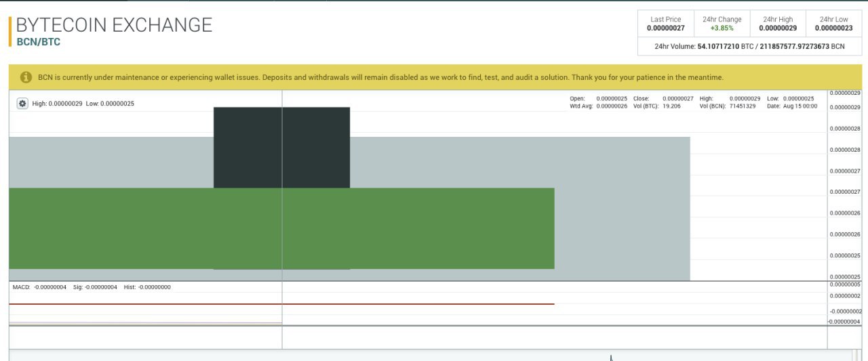Screen dimensions: 868x361
Task: Click the gray volume bar area
Action: (622, 209)
